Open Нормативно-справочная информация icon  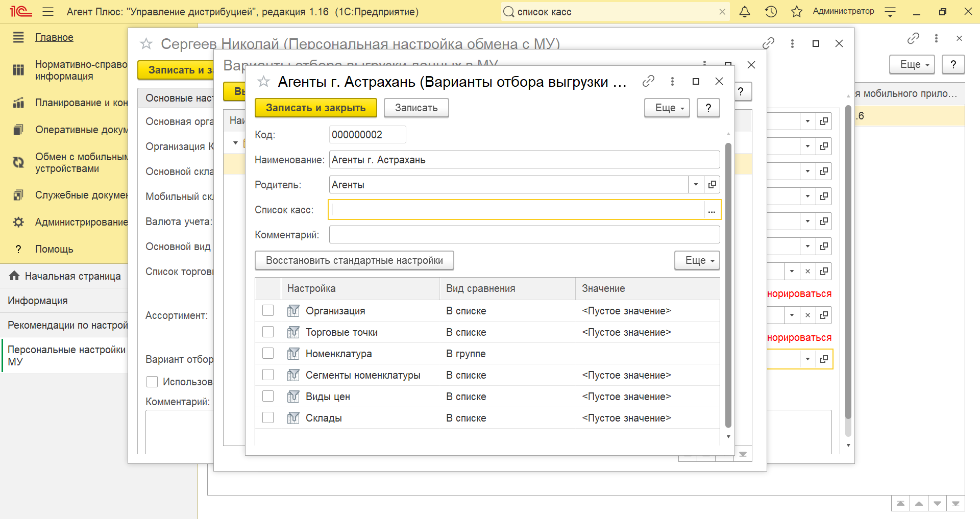18,70
